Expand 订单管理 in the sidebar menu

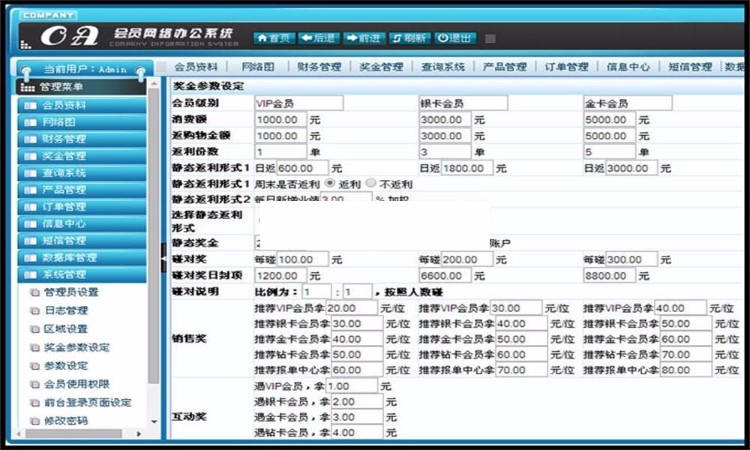click(82, 207)
